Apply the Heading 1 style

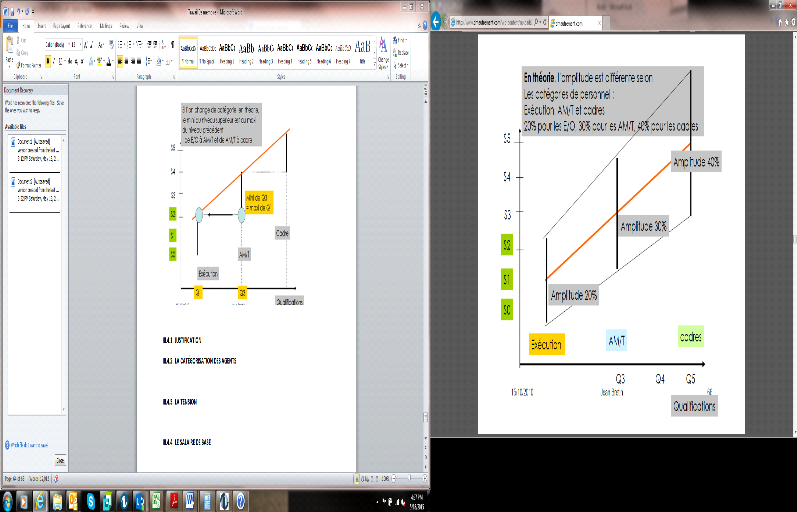click(227, 52)
